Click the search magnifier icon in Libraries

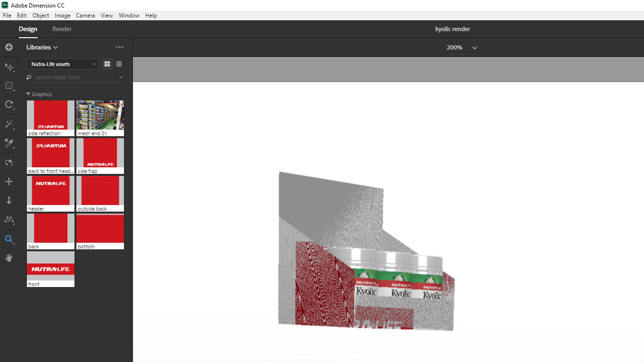coord(29,77)
